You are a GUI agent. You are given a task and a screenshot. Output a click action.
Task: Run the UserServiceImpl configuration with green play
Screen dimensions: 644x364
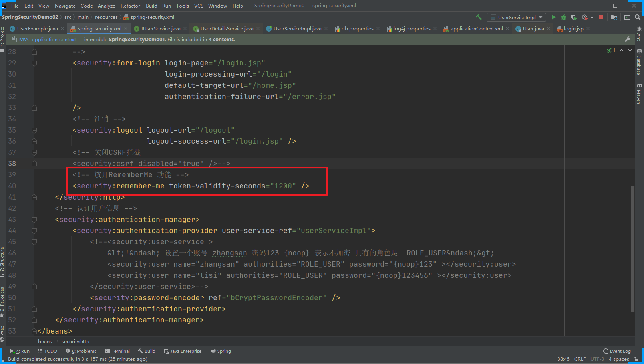point(553,17)
